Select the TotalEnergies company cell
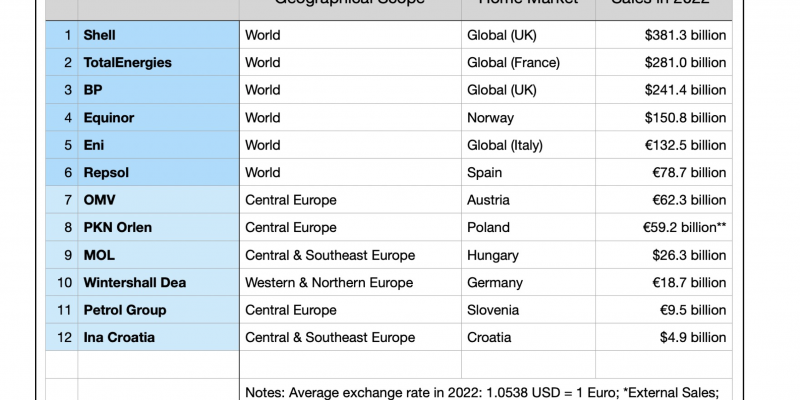The width and height of the screenshot is (800, 400). [158, 62]
